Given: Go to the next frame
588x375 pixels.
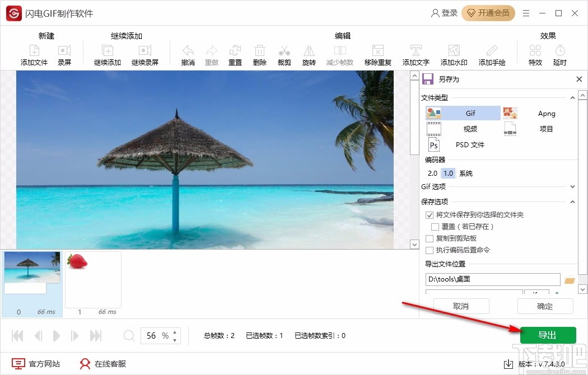Looking at the screenshot, I should [x=74, y=336].
